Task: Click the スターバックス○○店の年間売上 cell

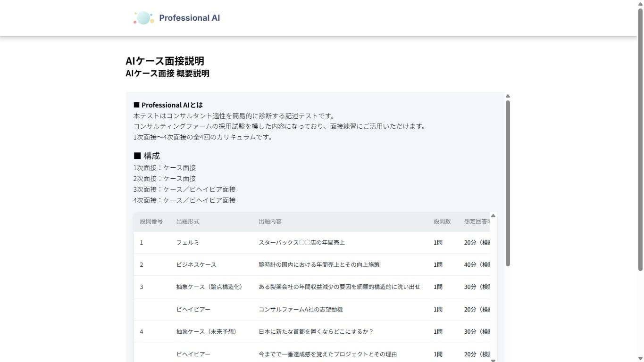Action: point(302,243)
